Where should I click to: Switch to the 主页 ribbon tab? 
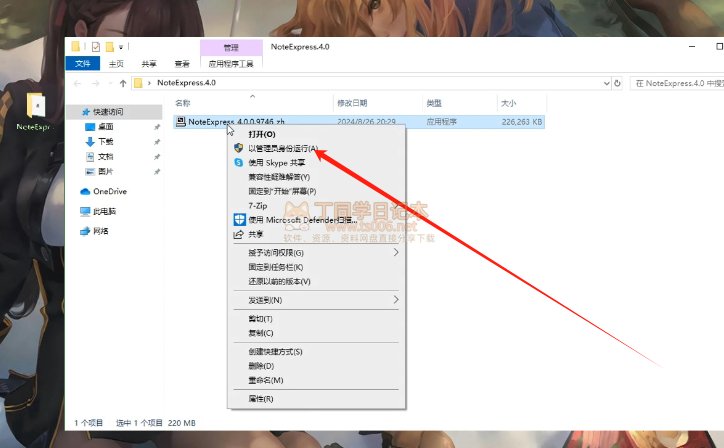(116, 64)
